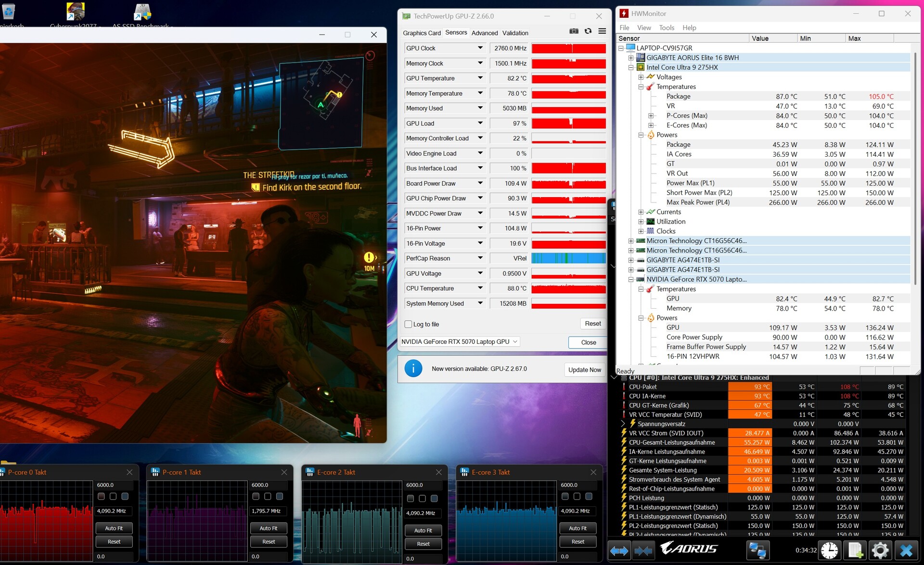Open NVIDIA GeForce RTX 5070 GPU selector
This screenshot has width=924, height=565.
[460, 342]
